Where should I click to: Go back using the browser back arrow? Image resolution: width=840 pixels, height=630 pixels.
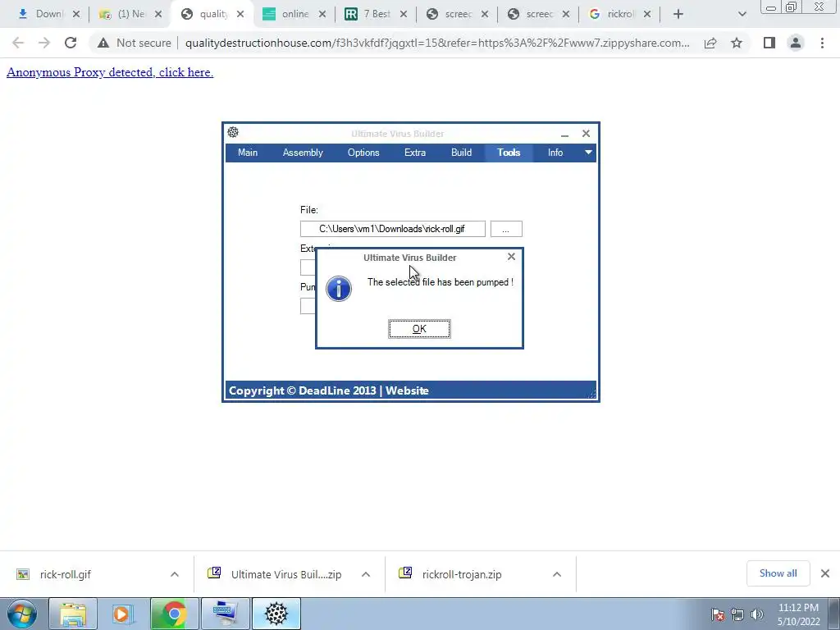point(18,43)
